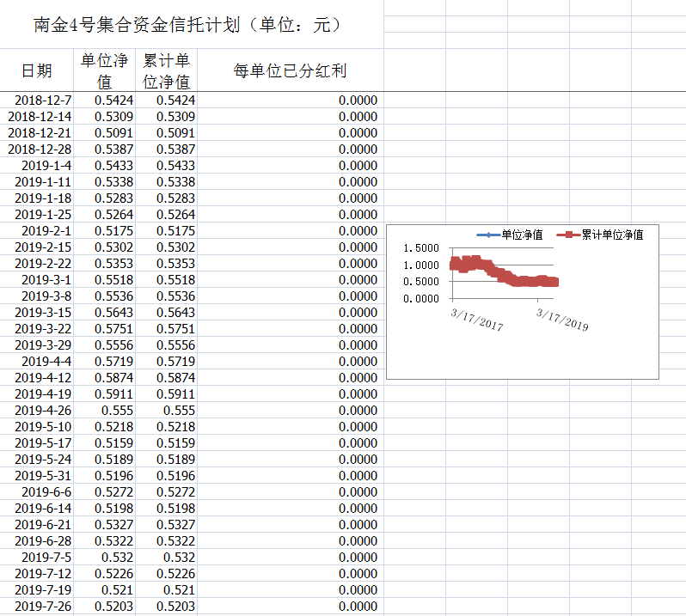686x616 pixels.
Task: Select date cell 2019-3-15
Action: tap(37, 313)
